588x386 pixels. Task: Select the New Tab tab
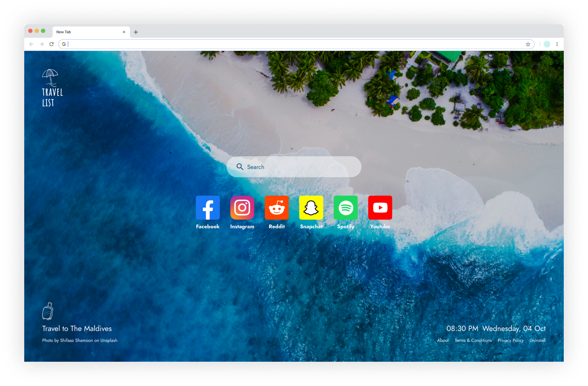click(91, 32)
